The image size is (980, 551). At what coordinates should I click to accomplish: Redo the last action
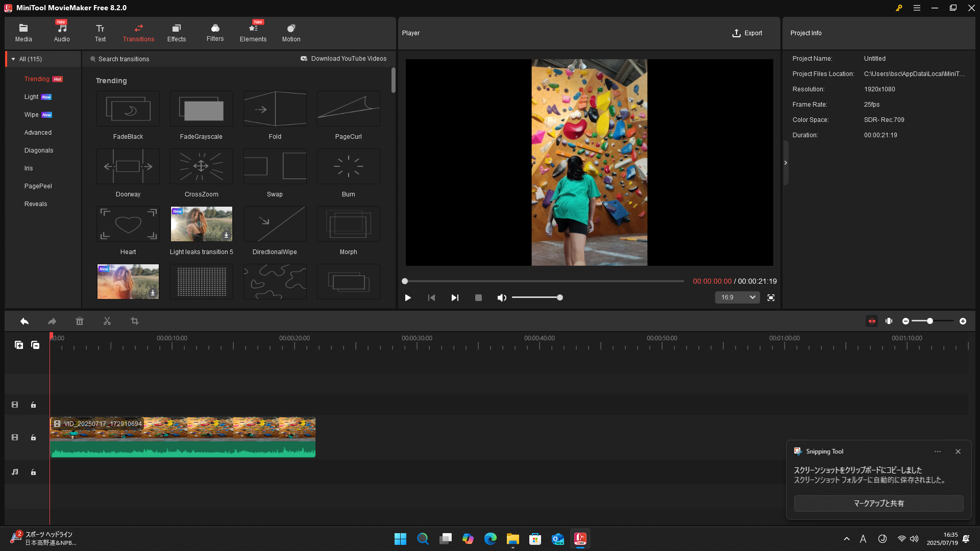[x=52, y=321]
